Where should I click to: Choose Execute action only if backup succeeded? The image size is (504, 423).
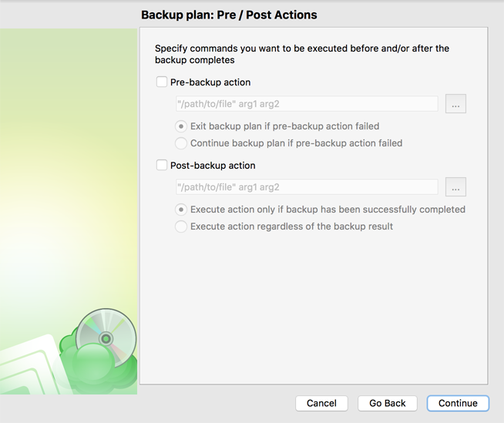click(181, 210)
